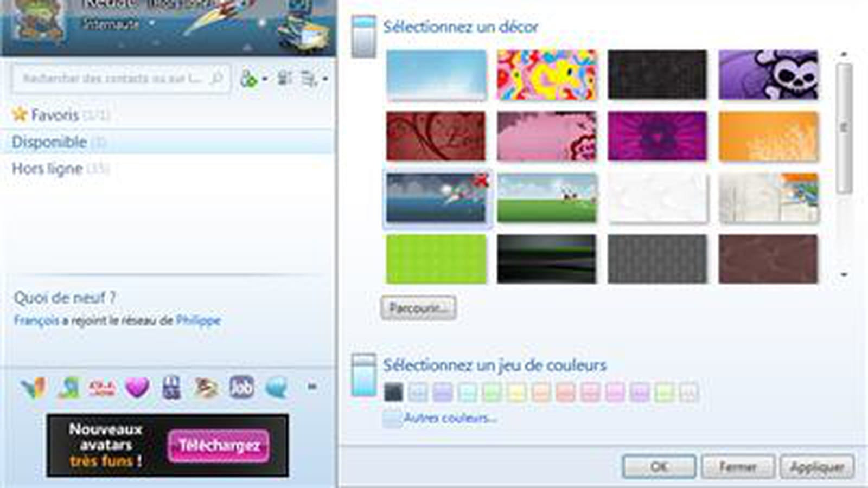
Task: Click the contact search input field
Action: click(120, 79)
